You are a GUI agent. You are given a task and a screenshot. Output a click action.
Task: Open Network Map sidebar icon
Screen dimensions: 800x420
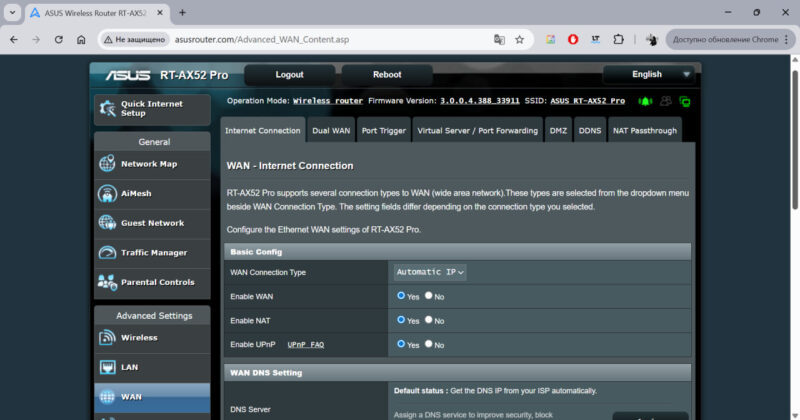click(107, 164)
